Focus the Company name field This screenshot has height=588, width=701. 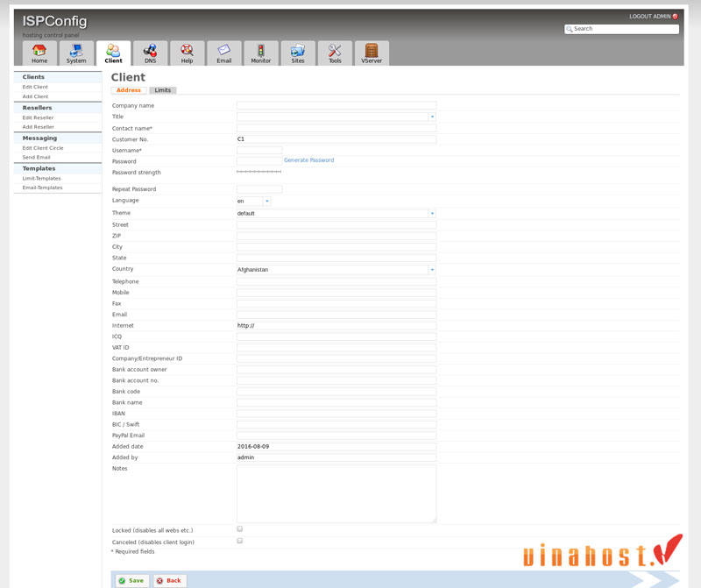point(336,105)
